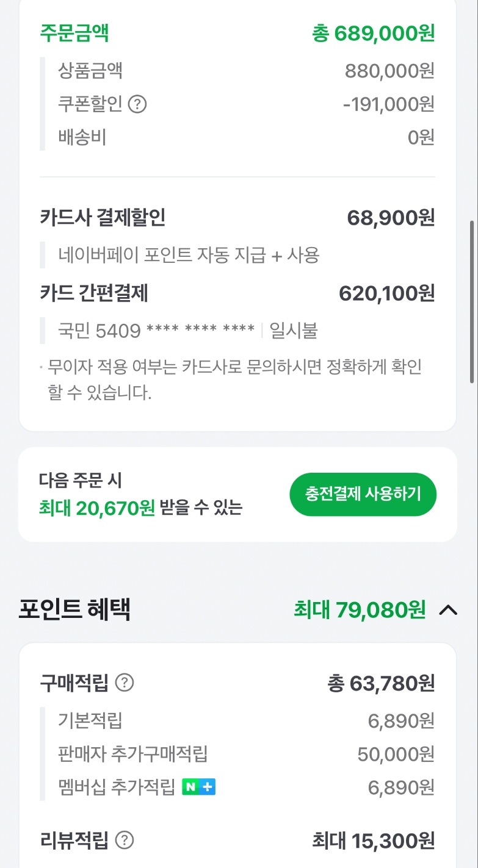Screen dimensions: 478x868
Task: Tap the 멤버십 추가적립 label
Action: click(117, 787)
